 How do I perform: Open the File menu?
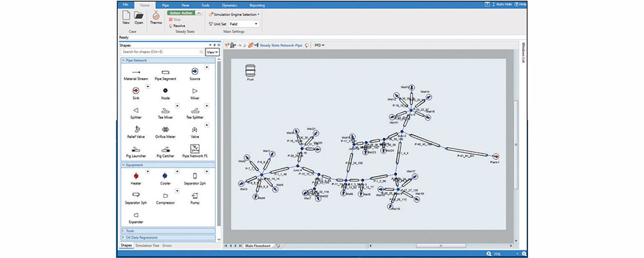(126, 5)
